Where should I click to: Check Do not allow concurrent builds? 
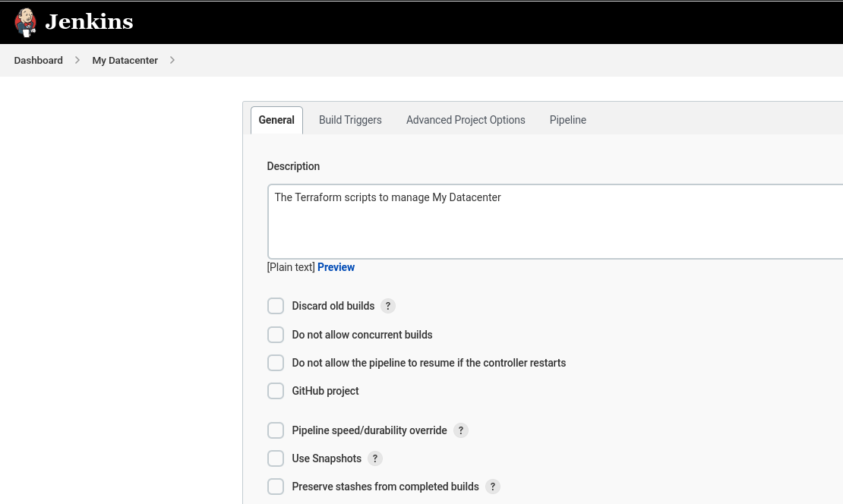[x=276, y=334]
